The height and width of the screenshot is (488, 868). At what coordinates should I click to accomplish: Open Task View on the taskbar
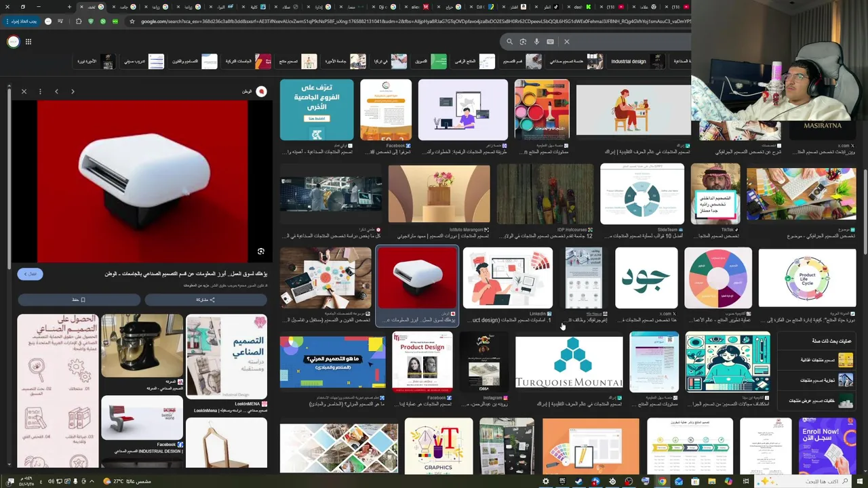(x=746, y=481)
